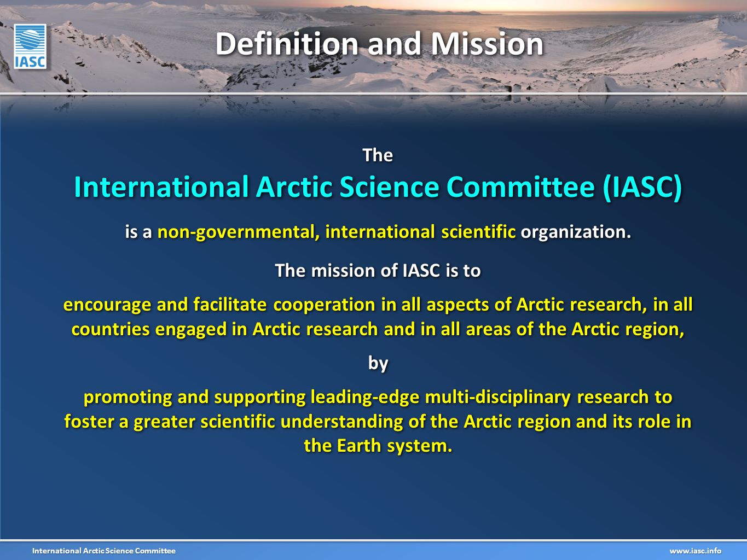The width and height of the screenshot is (747, 560).
Task: Click the standalone word 'by'
Action: [378, 363]
